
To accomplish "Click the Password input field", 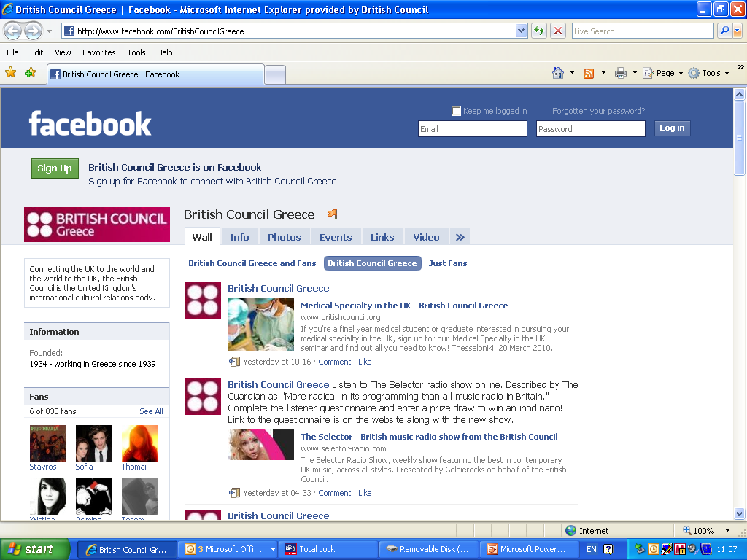I will 590,128.
